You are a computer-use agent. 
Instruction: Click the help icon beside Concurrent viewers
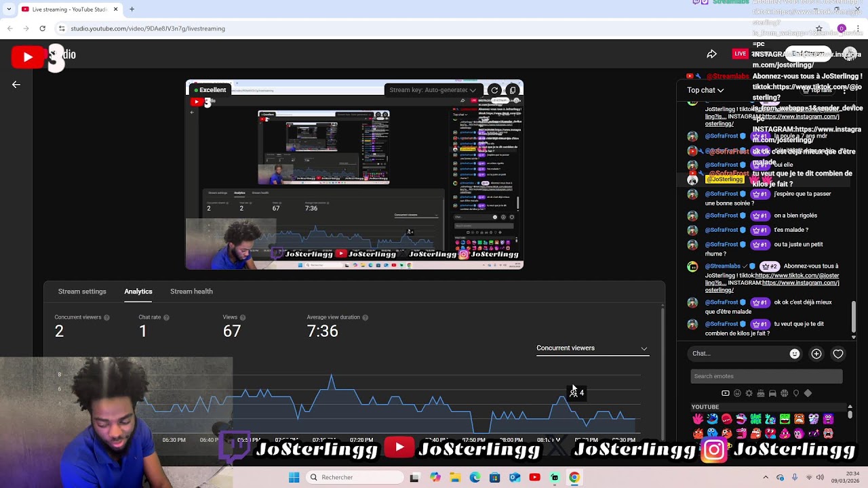(106, 317)
